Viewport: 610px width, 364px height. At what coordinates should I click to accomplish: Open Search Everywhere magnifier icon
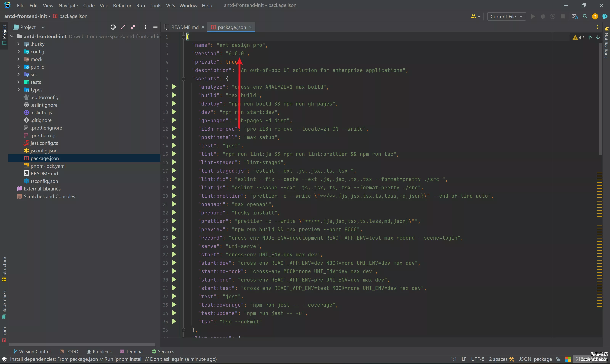pyautogui.click(x=585, y=16)
